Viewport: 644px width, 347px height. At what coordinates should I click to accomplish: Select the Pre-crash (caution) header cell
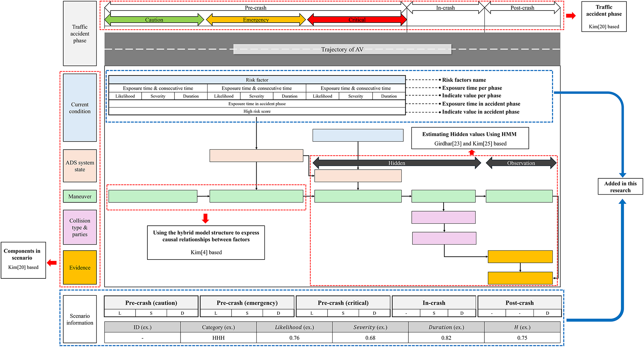coord(151,303)
